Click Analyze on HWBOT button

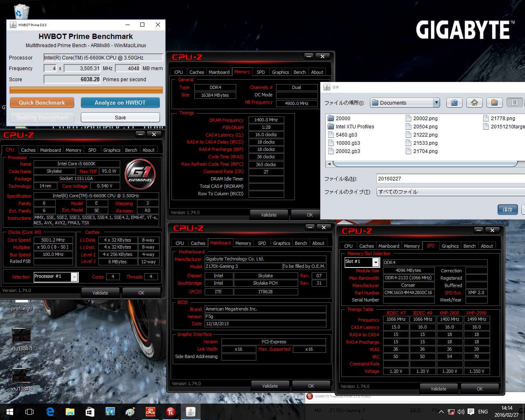tap(120, 103)
